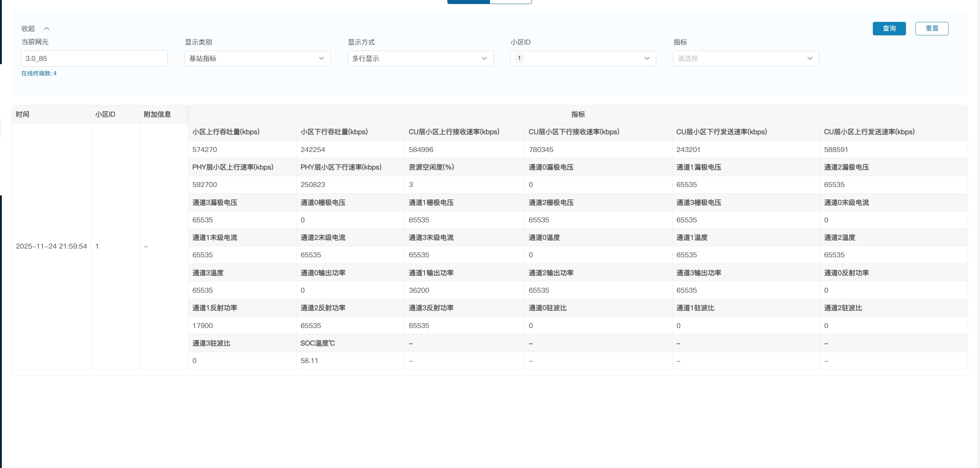Click the 附加信息 column header
Viewport: 980px width, 468px height.
(x=157, y=114)
